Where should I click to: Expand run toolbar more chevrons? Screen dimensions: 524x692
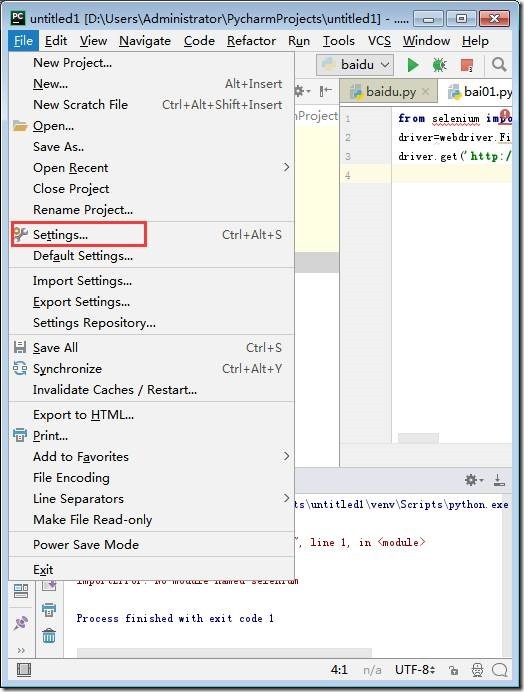click(21, 650)
